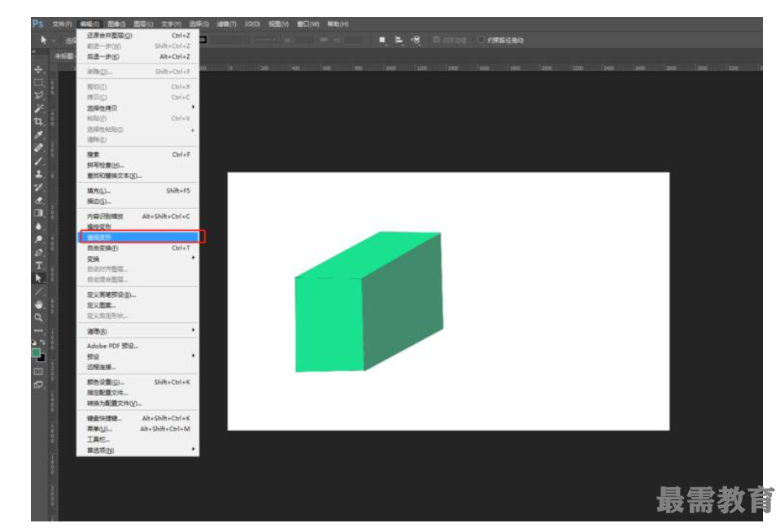This screenshot has width=780, height=532.
Task: Open the Layer (图层) menu
Action: click(143, 24)
